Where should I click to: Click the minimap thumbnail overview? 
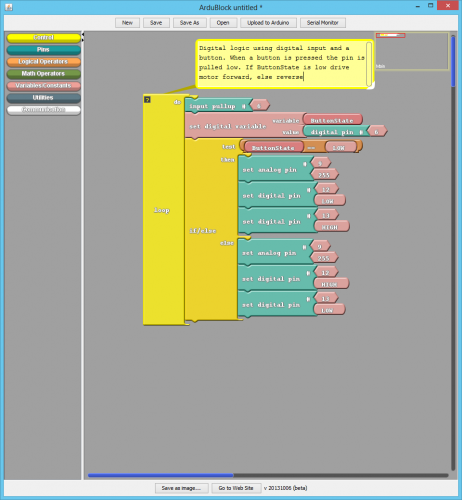(412, 51)
